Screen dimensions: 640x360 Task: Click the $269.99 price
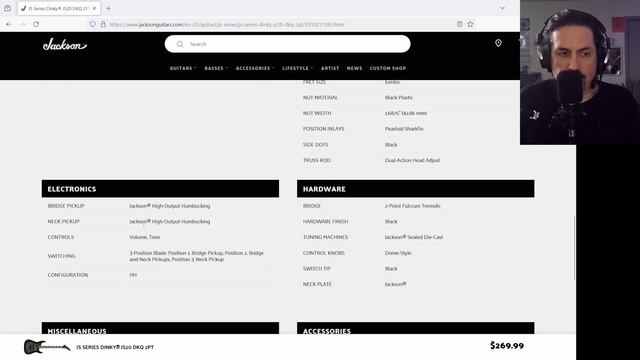[507, 346]
